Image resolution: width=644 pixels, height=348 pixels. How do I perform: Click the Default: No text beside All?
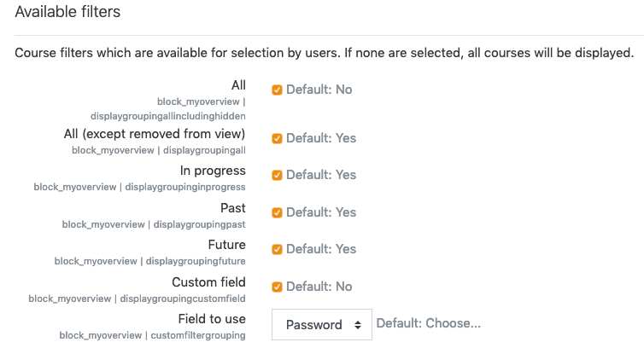tap(319, 90)
